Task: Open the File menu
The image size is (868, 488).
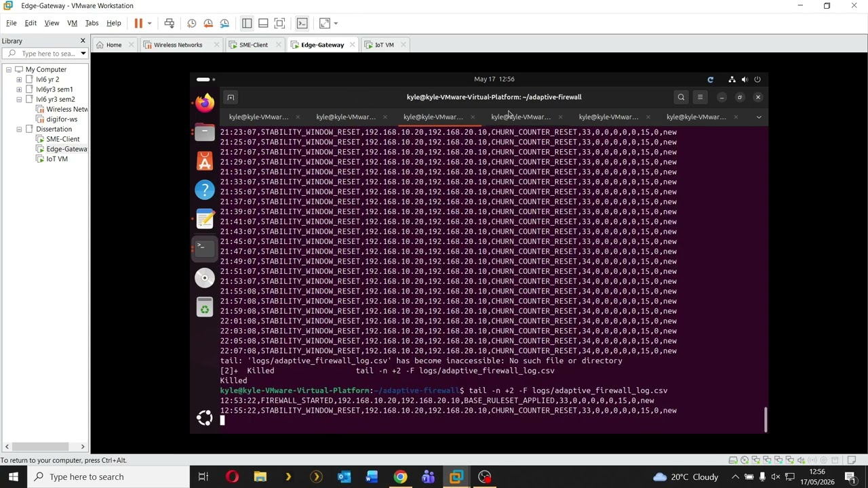Action: tap(12, 23)
